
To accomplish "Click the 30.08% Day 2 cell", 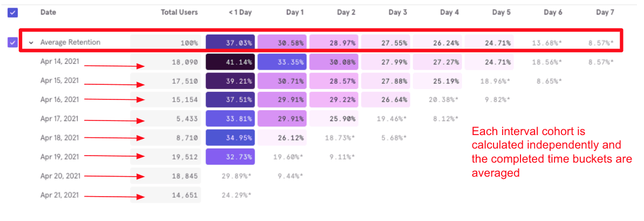I will (x=334, y=62).
